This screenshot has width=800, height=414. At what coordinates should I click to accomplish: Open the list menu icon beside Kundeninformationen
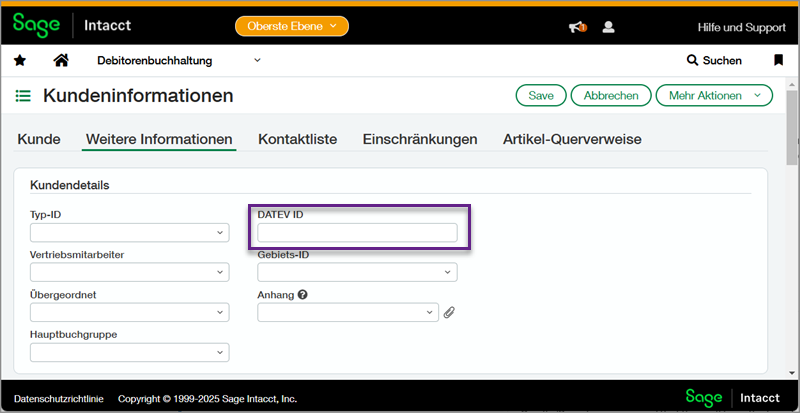click(23, 96)
